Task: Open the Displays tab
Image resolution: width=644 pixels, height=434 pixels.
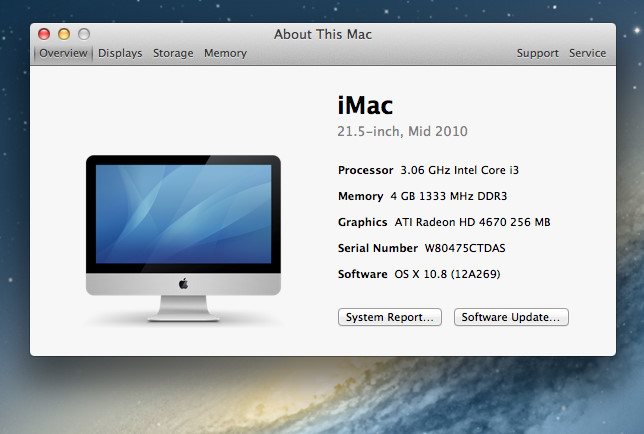Action: coord(120,53)
